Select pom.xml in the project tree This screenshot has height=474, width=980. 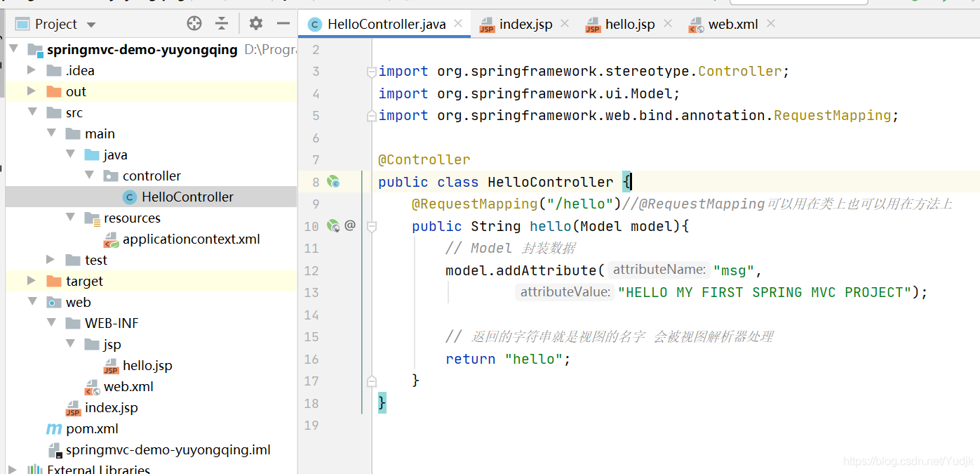click(x=92, y=428)
